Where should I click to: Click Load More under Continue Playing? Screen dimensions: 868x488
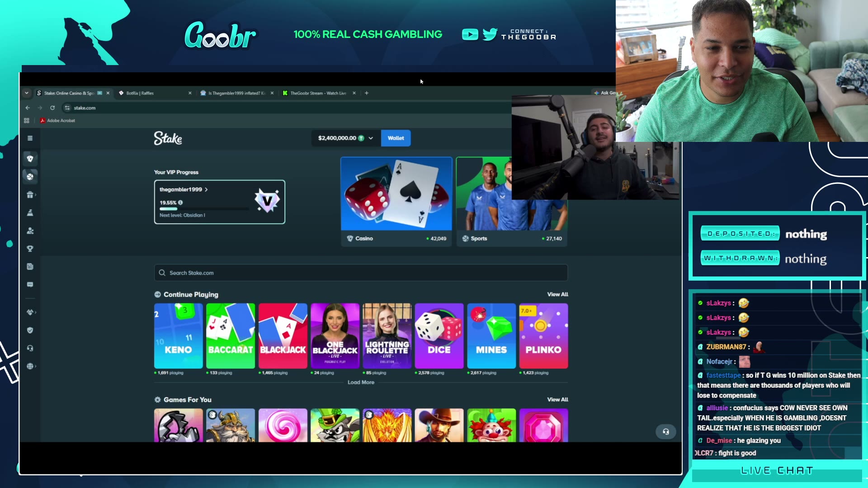[x=361, y=383]
